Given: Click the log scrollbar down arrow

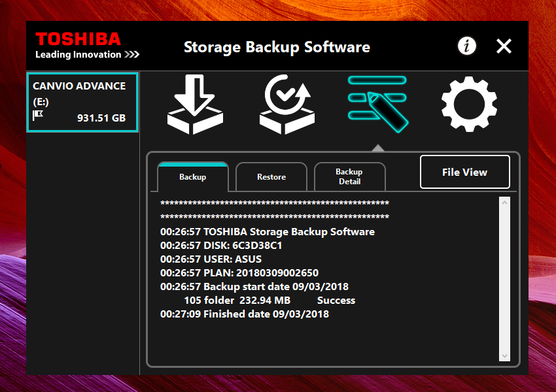Looking at the screenshot, I should coord(504,356).
